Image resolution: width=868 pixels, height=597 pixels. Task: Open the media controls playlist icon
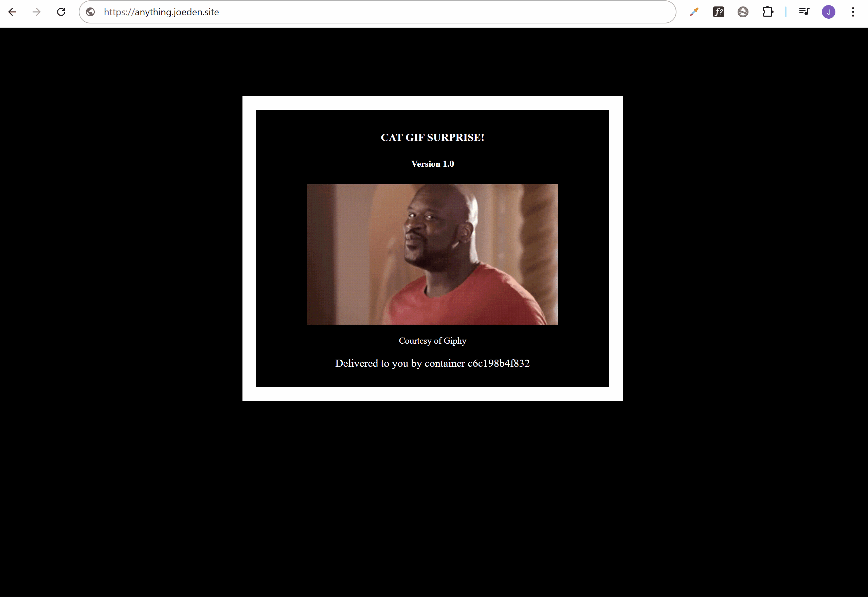(x=804, y=12)
